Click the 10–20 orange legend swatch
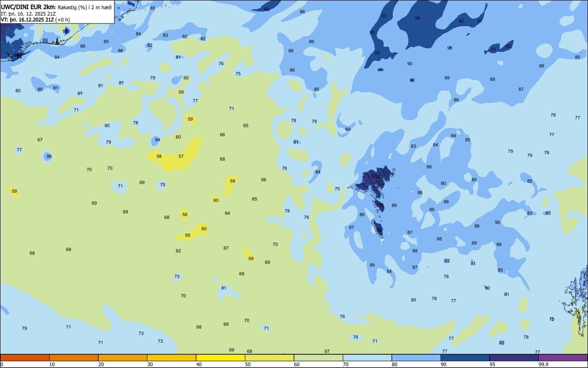Screen dimensions: 588x368 pos(73,357)
